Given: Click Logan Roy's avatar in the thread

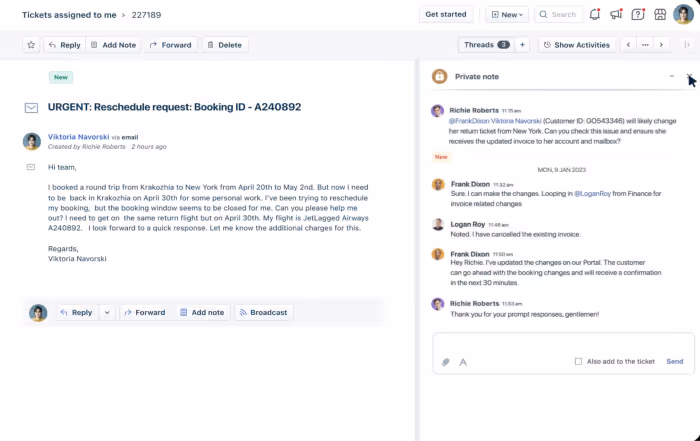Looking at the screenshot, I should click(x=438, y=225).
